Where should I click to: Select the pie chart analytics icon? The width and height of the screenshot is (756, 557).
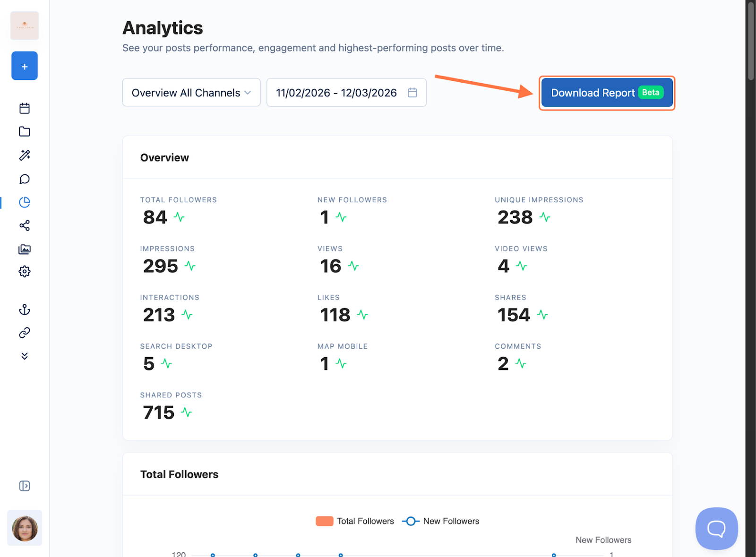pos(25,202)
